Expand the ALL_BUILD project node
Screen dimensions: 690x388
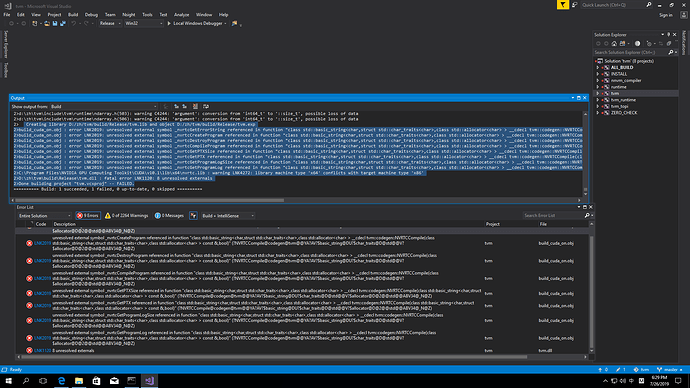point(598,67)
